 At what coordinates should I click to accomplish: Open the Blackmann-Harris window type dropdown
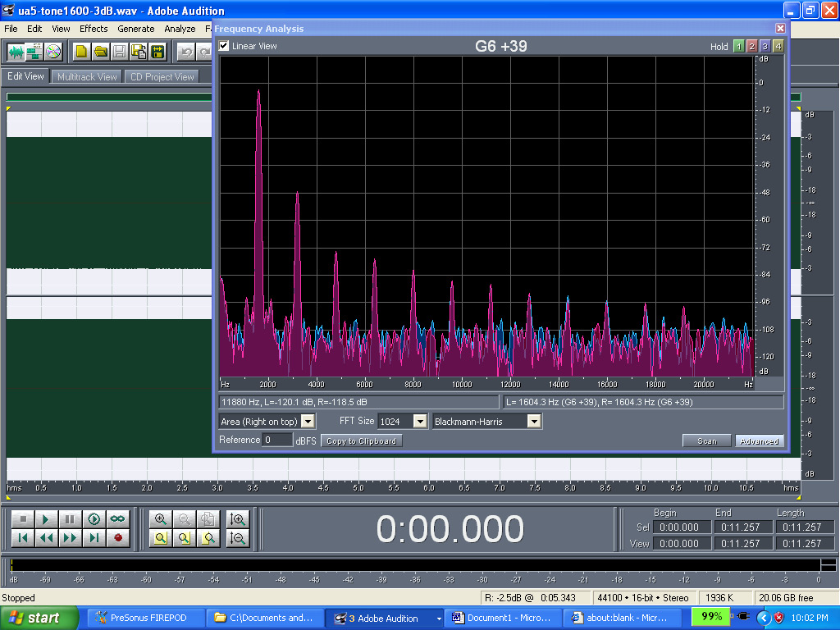[533, 422]
